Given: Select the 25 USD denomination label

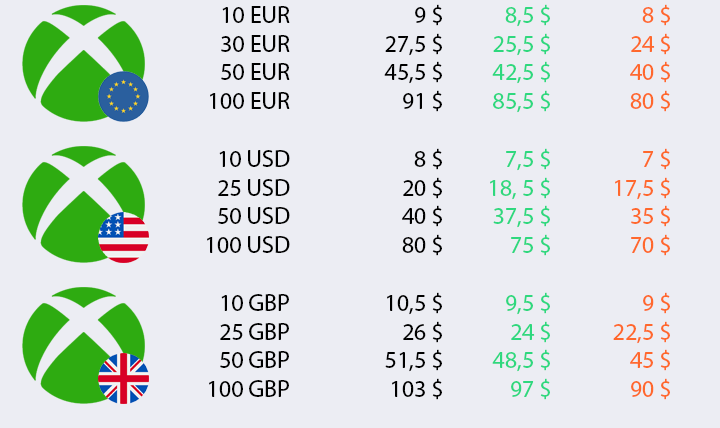Looking at the screenshot, I should 253,188.
